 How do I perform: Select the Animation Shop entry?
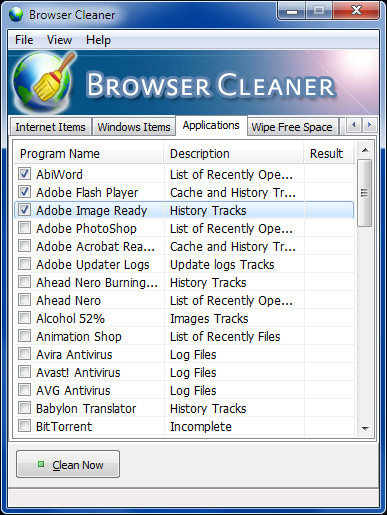click(x=79, y=337)
